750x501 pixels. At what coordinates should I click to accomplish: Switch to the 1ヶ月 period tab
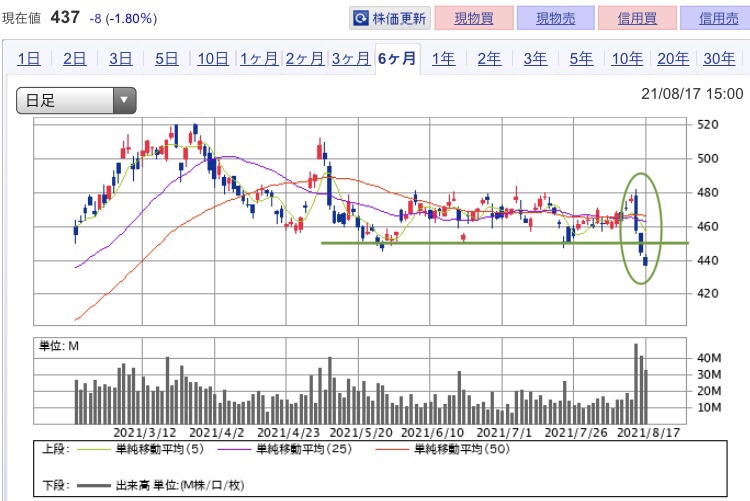click(x=258, y=58)
